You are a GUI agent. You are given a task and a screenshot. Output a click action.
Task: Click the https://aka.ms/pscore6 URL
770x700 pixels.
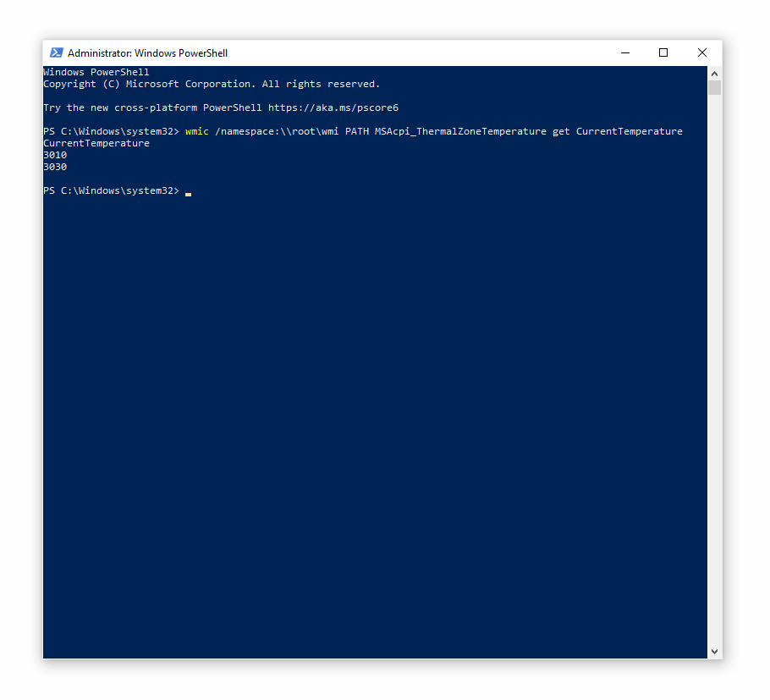[x=333, y=107]
